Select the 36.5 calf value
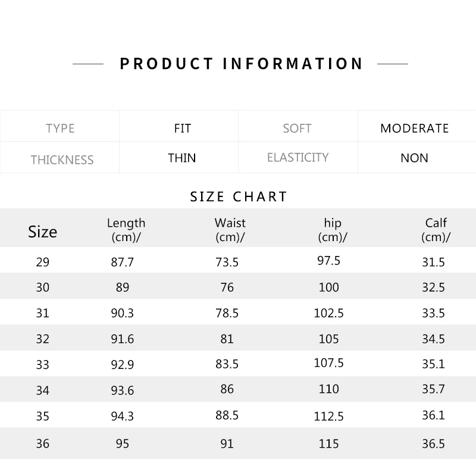This screenshot has width=476, height=459. tap(433, 444)
